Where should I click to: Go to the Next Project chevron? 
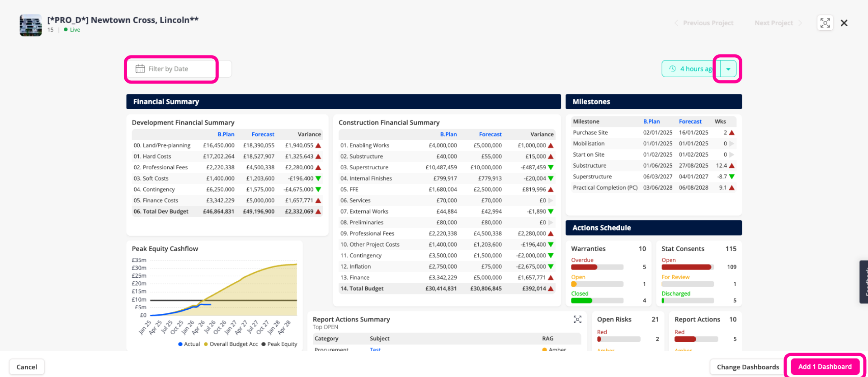800,23
